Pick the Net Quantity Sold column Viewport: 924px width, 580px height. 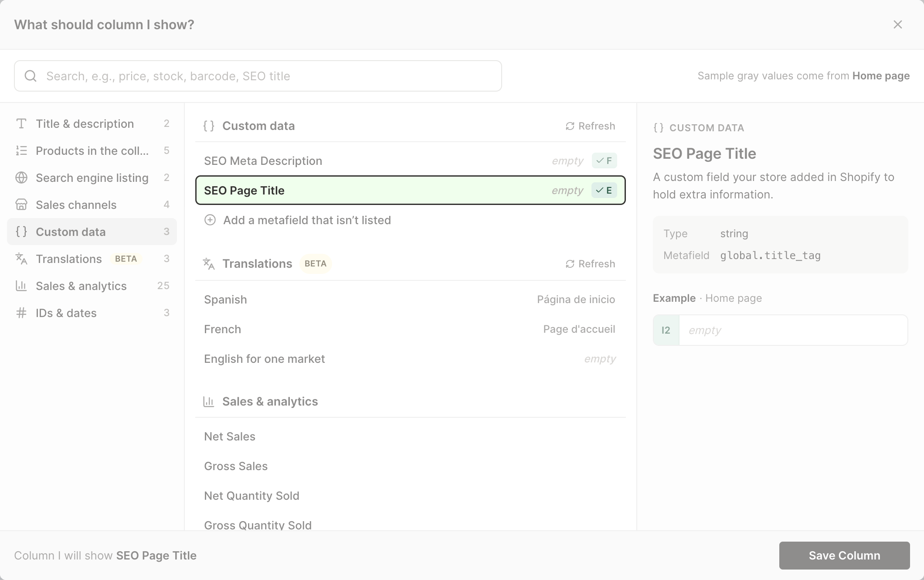click(411, 496)
